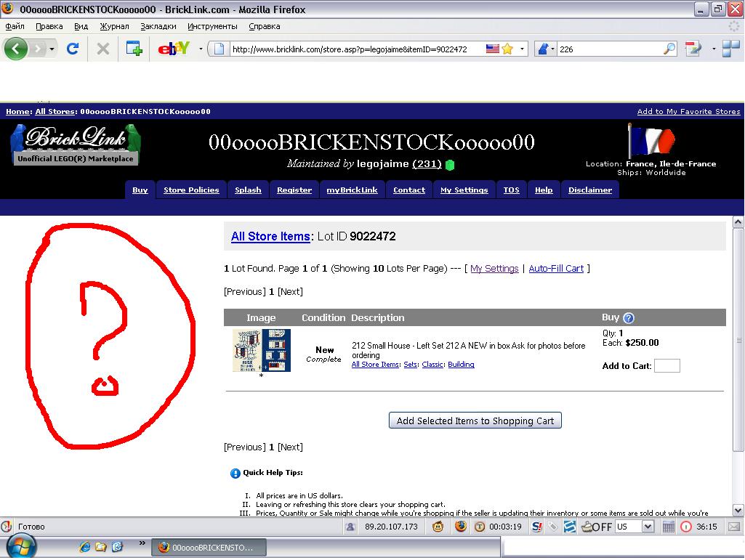
Task: Click the Stop loading X icon
Action: click(x=102, y=49)
